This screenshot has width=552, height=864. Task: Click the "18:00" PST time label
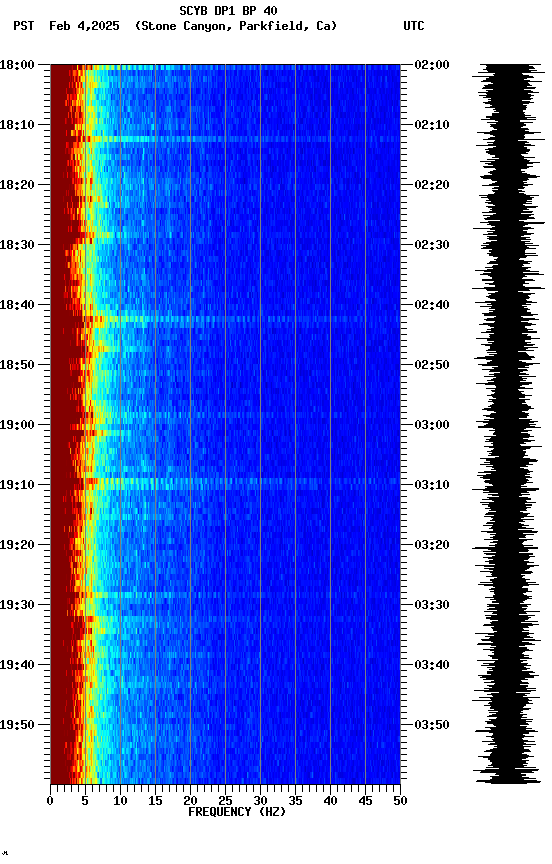click(x=17, y=65)
